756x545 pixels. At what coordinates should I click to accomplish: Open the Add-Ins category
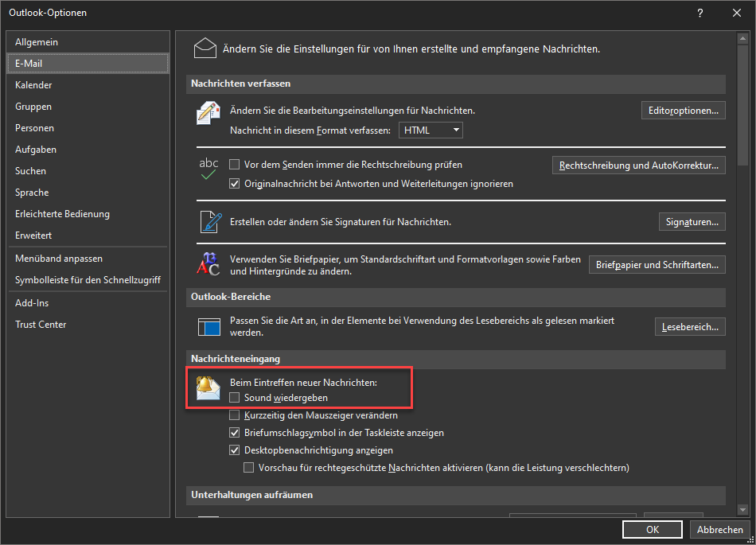pyautogui.click(x=88, y=302)
